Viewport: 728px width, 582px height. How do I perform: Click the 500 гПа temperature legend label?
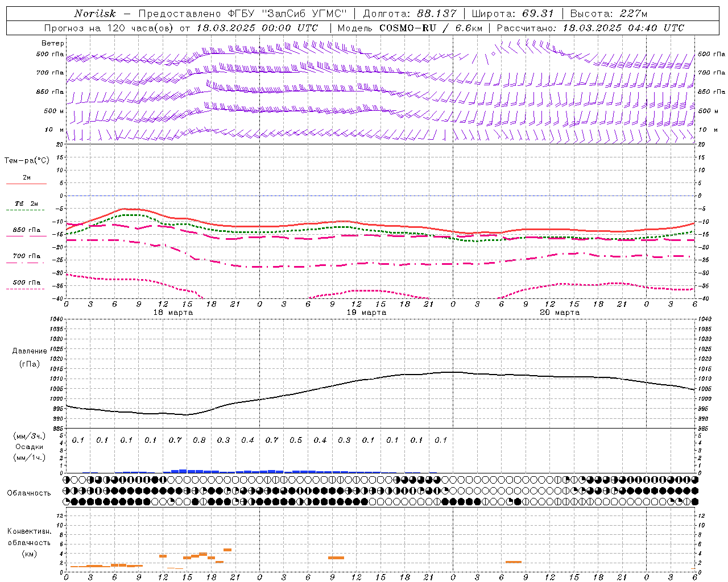coord(27,282)
